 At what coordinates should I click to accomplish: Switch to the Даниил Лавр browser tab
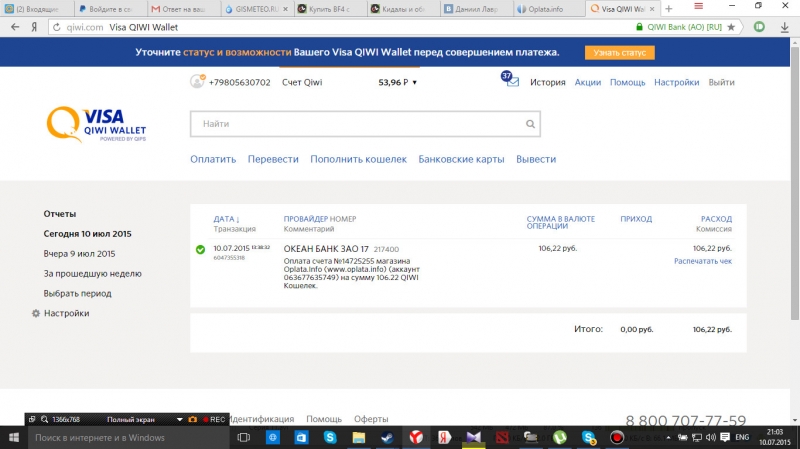click(476, 9)
